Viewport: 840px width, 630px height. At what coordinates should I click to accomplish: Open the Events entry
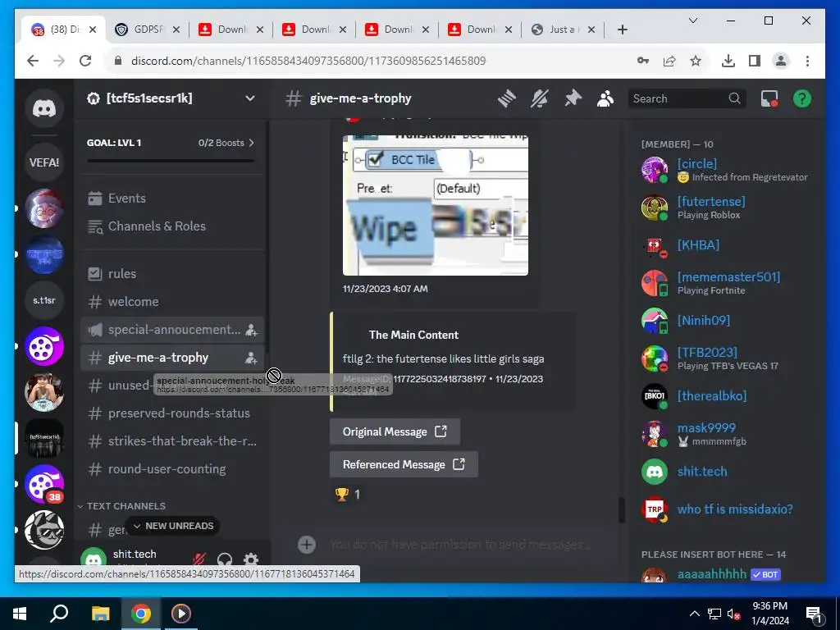[171, 199]
